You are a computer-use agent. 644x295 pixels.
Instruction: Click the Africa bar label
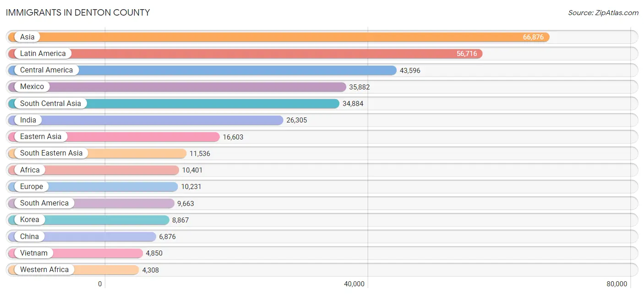[x=30, y=170]
